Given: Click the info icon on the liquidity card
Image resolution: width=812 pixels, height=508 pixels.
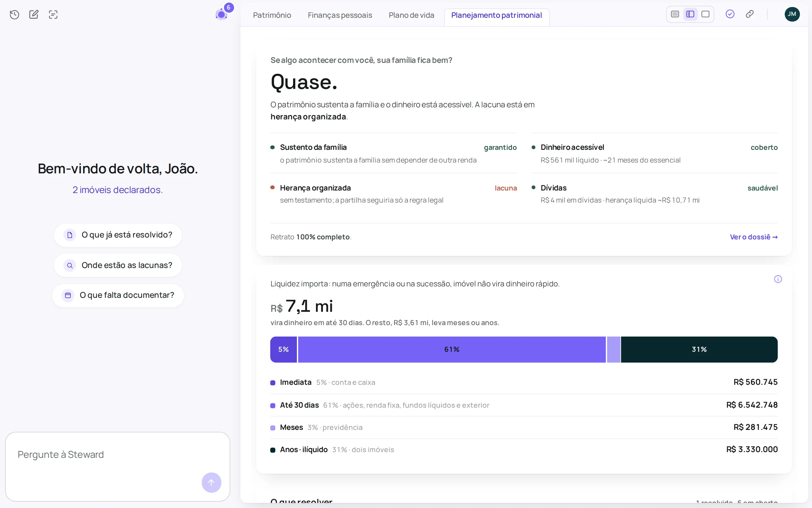Looking at the screenshot, I should coord(778,279).
